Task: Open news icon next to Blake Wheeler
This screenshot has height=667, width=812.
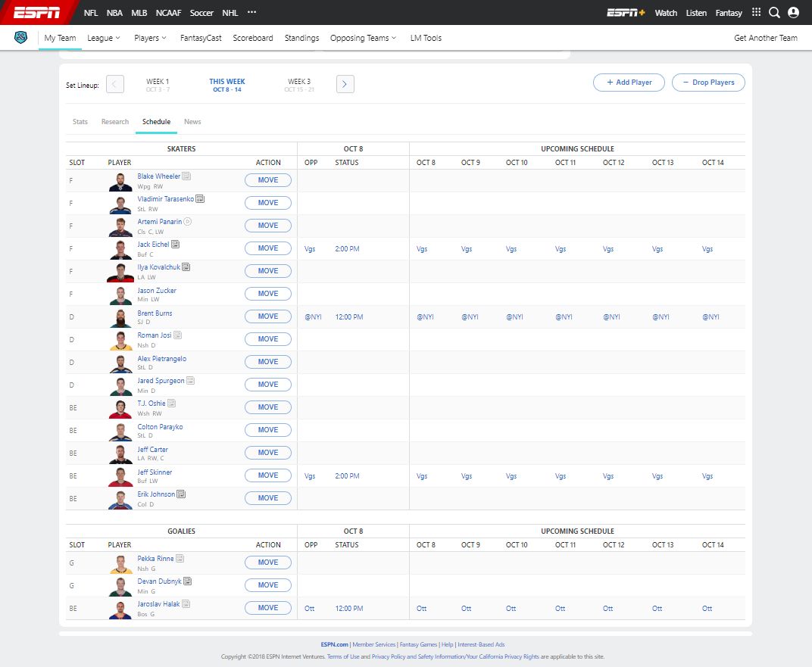Action: coord(186,176)
